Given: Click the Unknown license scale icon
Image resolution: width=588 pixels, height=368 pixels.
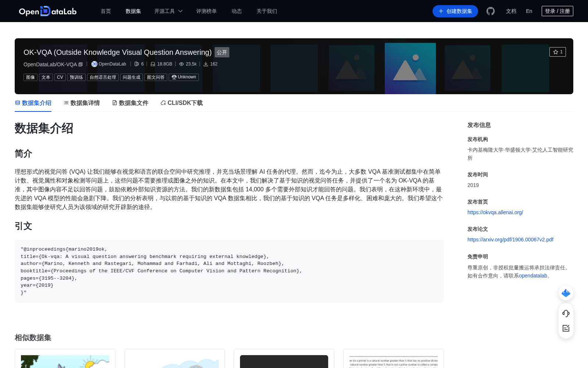Looking at the screenshot, I should tap(174, 77).
